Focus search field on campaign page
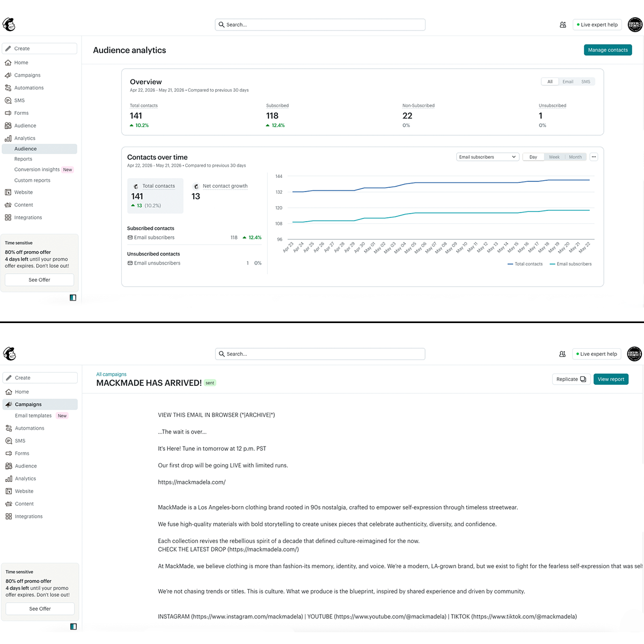 point(320,354)
